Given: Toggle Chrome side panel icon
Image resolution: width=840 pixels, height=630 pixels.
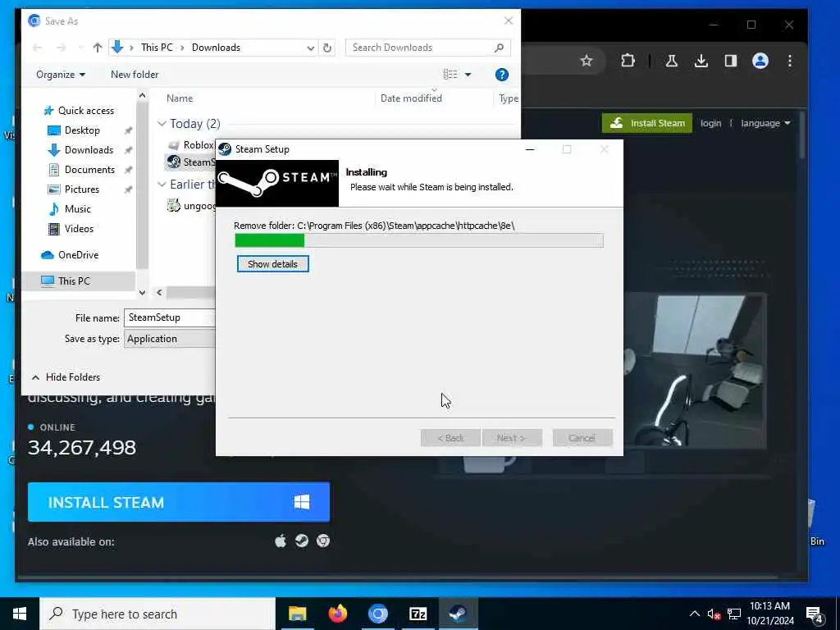Looking at the screenshot, I should click(x=731, y=61).
